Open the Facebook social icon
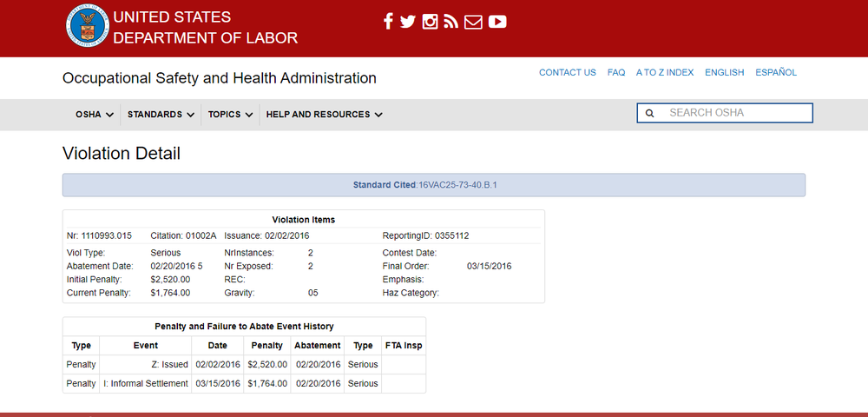868x417 pixels. pyautogui.click(x=388, y=22)
